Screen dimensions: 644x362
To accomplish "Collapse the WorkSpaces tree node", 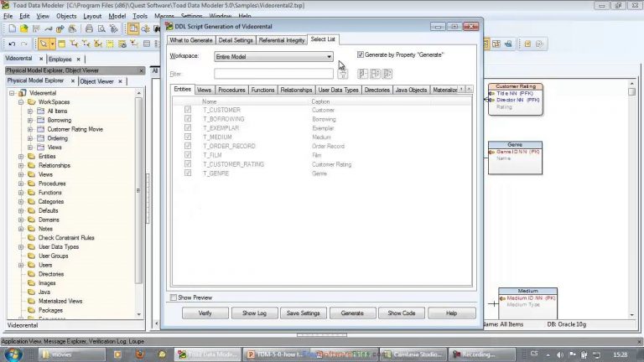I will click(21, 101).
